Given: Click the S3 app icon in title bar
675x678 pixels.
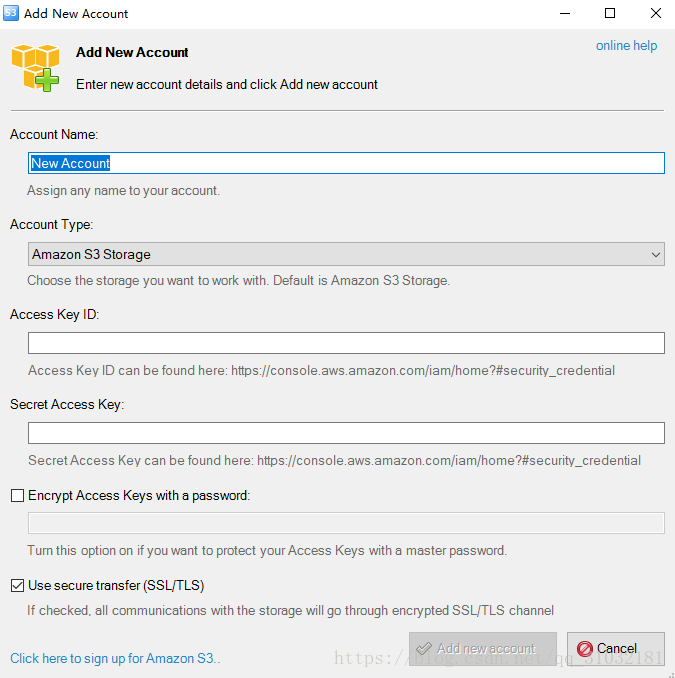Looking at the screenshot, I should click(x=11, y=13).
